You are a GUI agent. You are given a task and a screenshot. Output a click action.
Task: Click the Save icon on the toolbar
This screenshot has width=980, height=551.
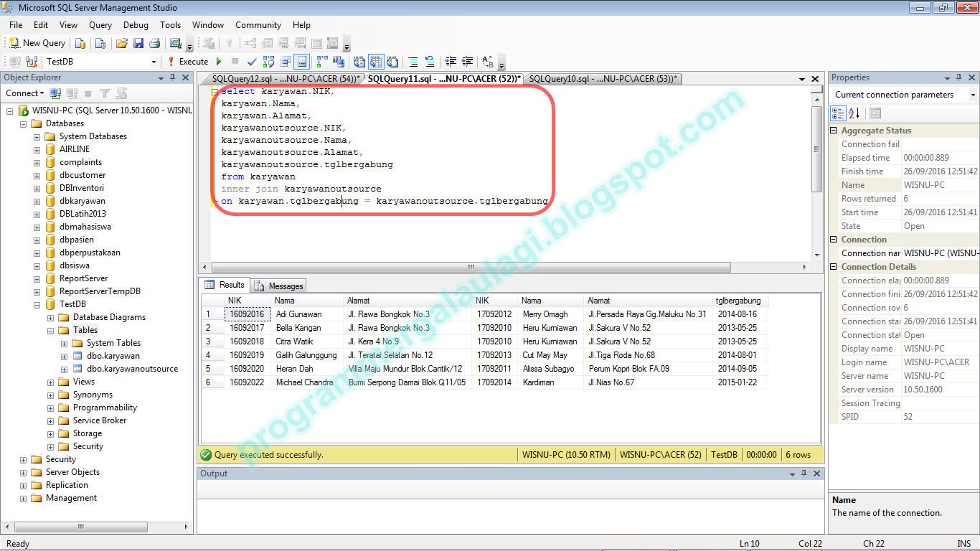[x=139, y=42]
